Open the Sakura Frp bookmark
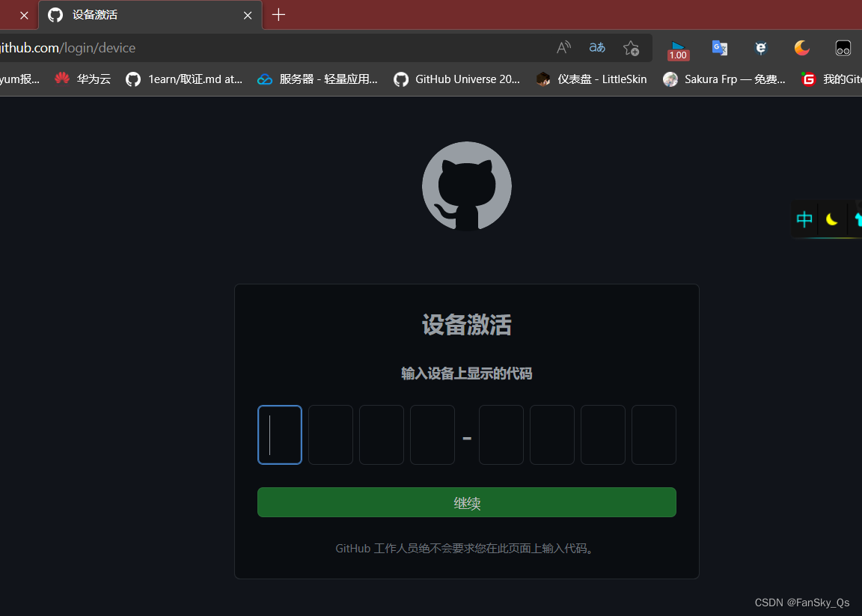Image resolution: width=862 pixels, height=616 pixels. (x=724, y=79)
